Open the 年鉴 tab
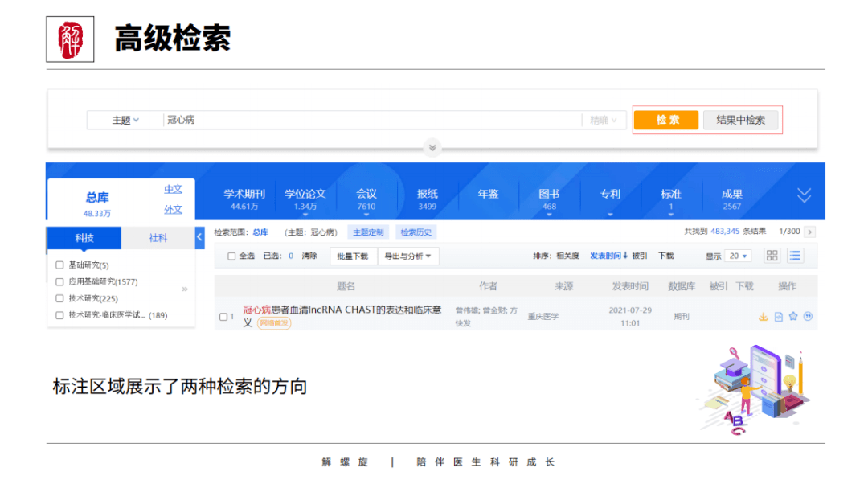 point(488,195)
